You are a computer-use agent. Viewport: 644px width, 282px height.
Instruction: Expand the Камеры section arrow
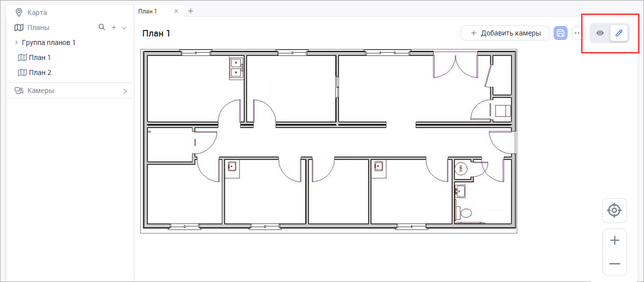[x=125, y=91]
